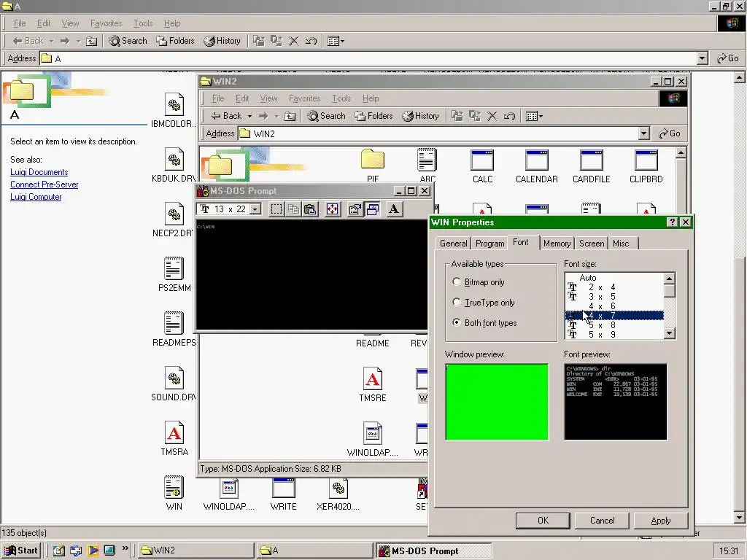
Task: Click Go button in WIN2 address bar
Action: coord(670,133)
